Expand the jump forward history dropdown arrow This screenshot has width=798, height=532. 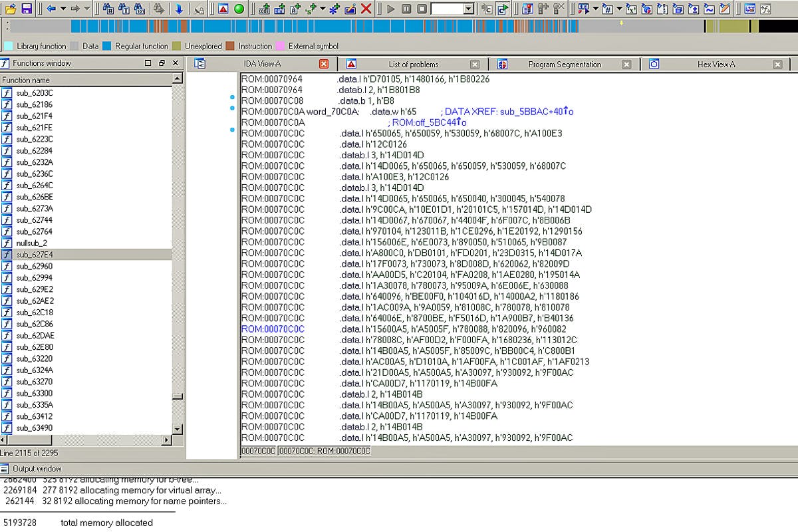point(87,9)
